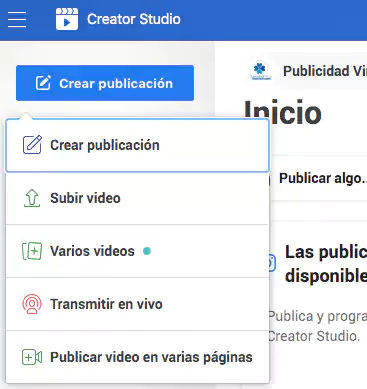Select Varios videos menu option

click(137, 251)
